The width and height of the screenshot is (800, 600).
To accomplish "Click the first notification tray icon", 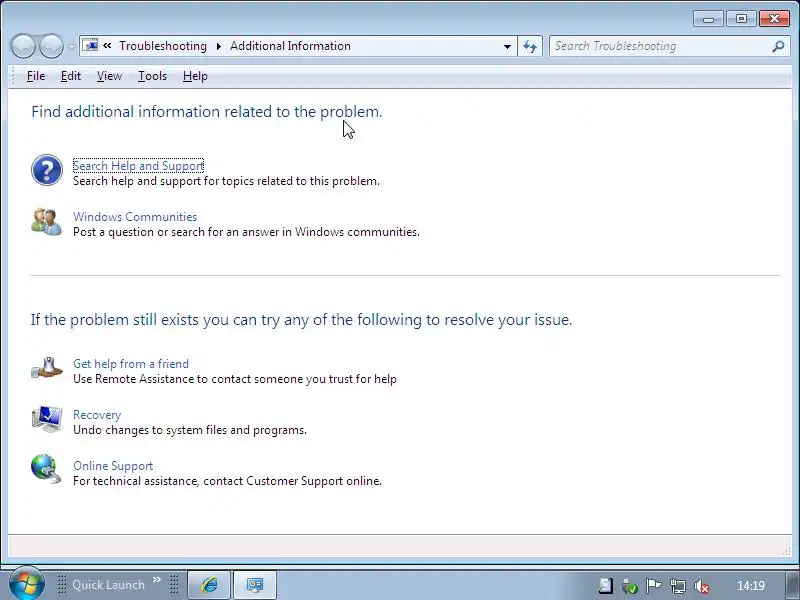I will [x=606, y=586].
